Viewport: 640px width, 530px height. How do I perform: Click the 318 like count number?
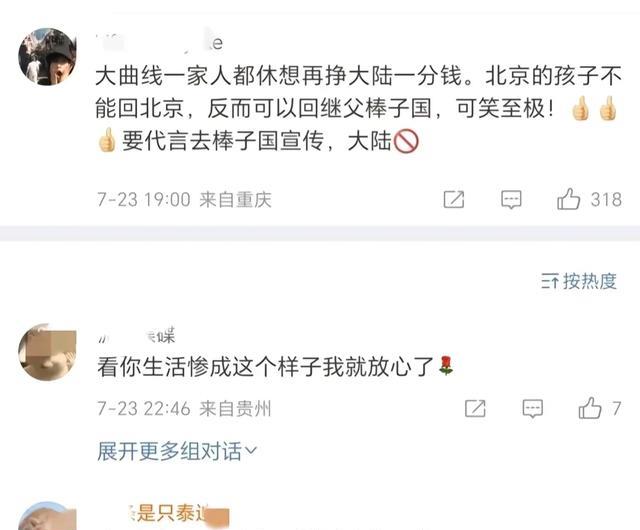606,200
